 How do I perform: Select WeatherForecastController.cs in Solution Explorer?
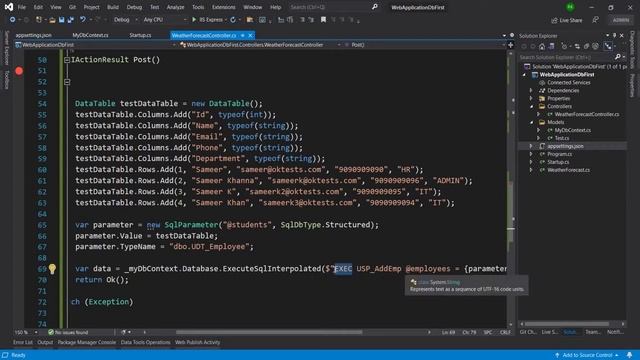pos(587,114)
